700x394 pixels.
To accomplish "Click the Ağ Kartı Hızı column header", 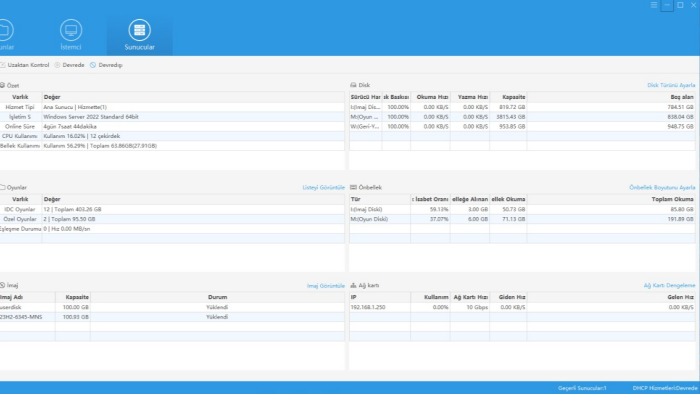I will point(470,297).
